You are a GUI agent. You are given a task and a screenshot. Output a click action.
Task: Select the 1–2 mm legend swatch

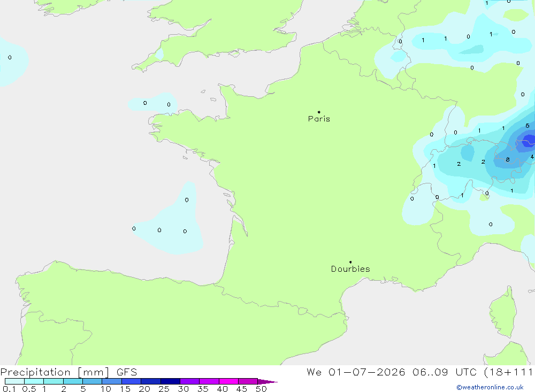coord(53,381)
